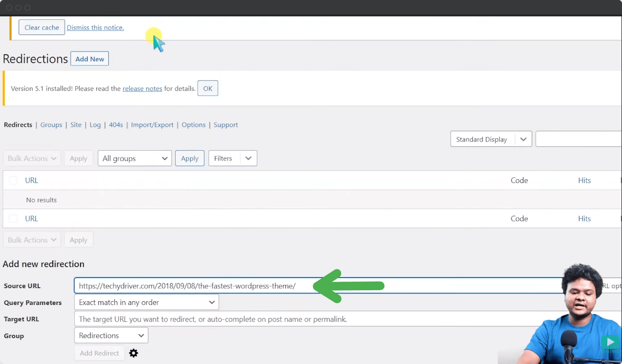Open the top Bulk Actions dropdown
The image size is (622, 364).
(32, 158)
